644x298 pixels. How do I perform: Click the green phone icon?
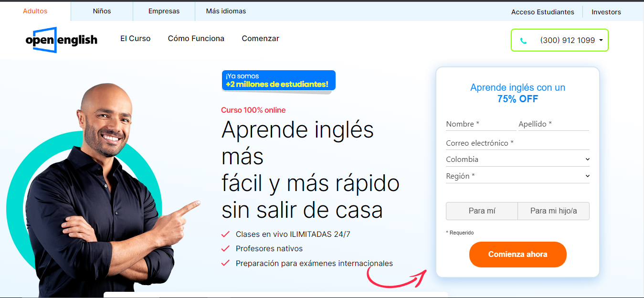click(524, 40)
